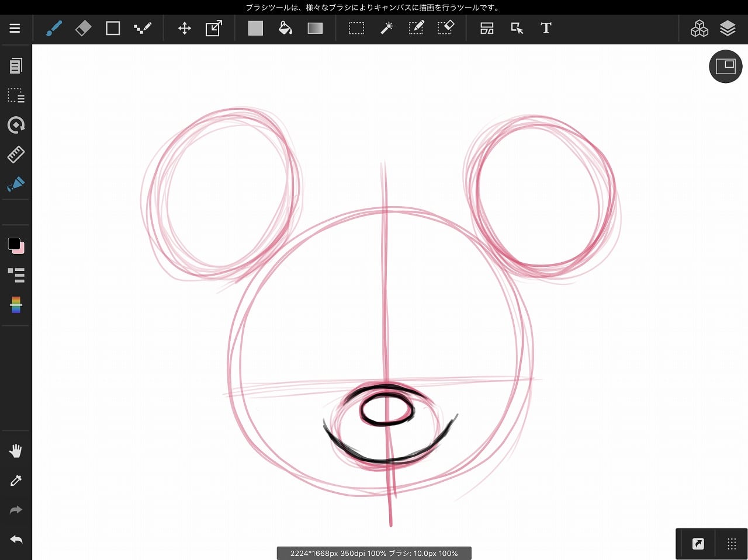The height and width of the screenshot is (560, 748).
Task: Open the materials cubes panel
Action: (x=699, y=28)
